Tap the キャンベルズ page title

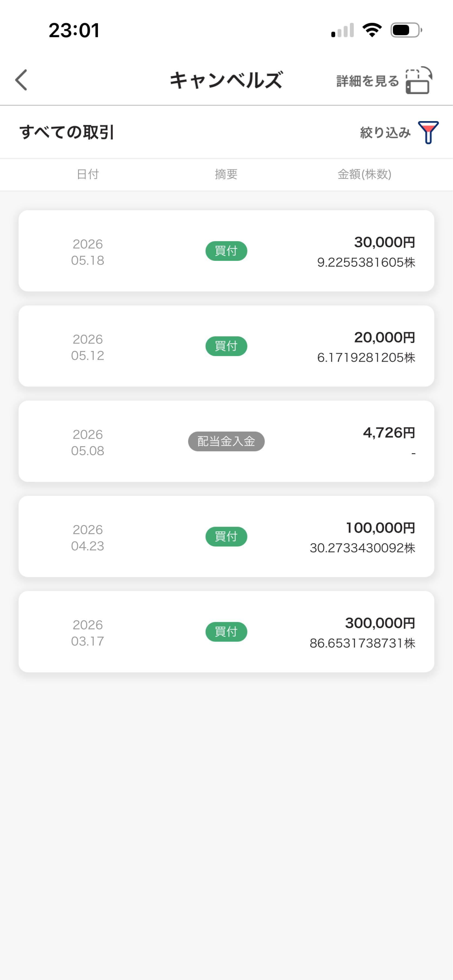226,80
